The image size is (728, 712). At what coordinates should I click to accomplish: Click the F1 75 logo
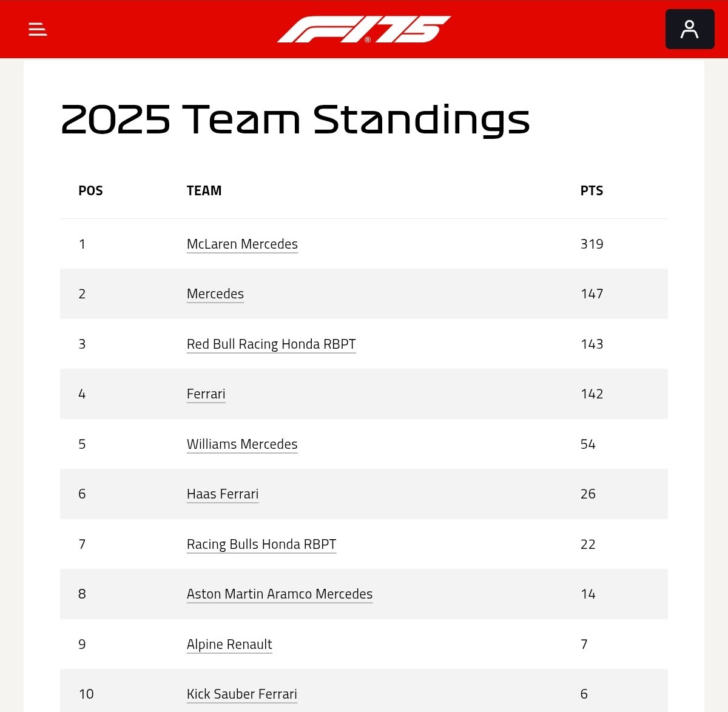click(x=364, y=29)
